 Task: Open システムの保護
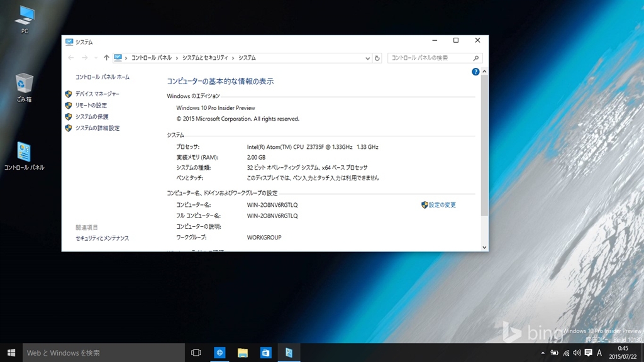tap(92, 116)
